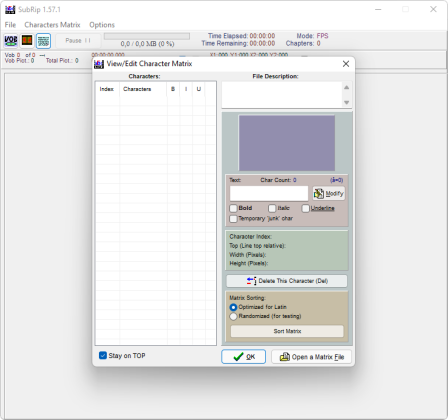Click the SubRip app icon in the title bar

pos(10,9)
